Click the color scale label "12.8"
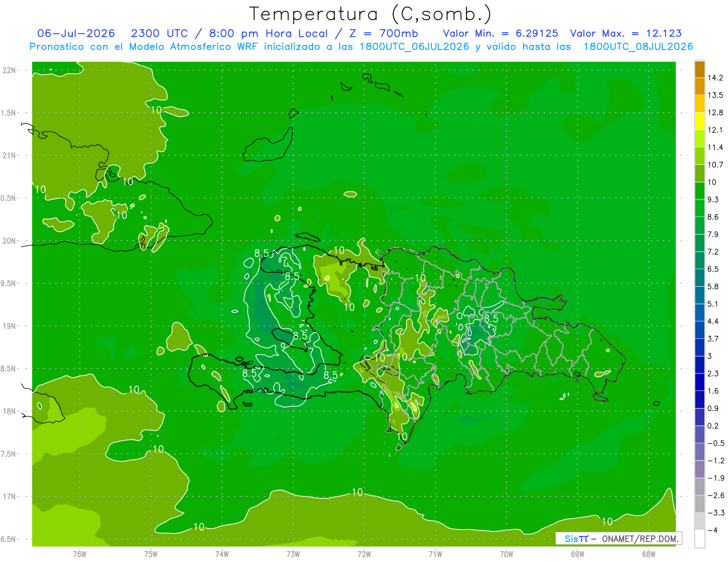 [x=716, y=113]
